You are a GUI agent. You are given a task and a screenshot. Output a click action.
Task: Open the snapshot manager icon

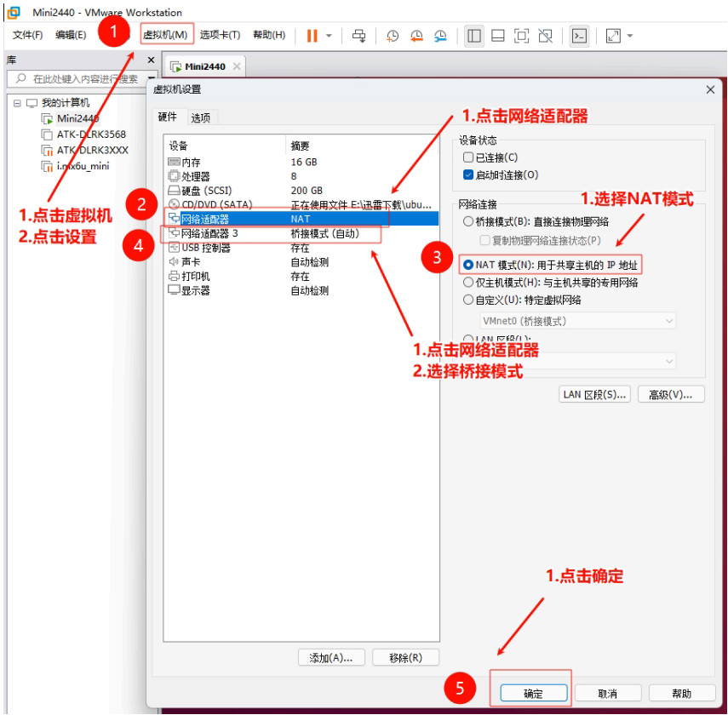(440, 35)
